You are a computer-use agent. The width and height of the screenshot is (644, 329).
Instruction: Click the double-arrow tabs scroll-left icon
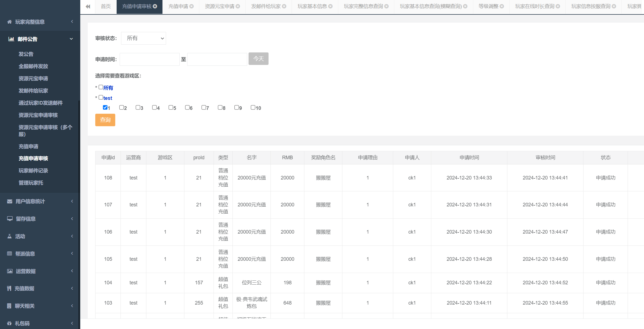pyautogui.click(x=88, y=6)
